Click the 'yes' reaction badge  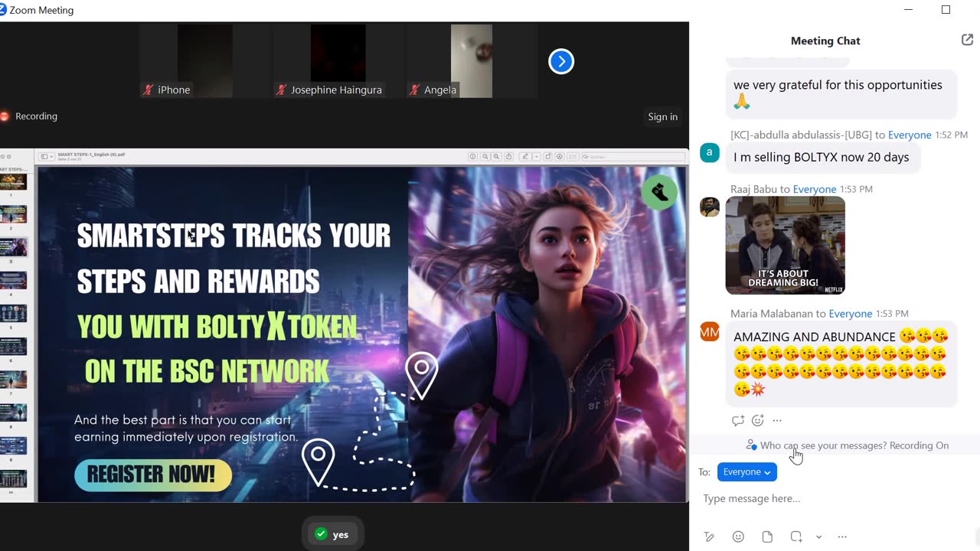point(332,534)
